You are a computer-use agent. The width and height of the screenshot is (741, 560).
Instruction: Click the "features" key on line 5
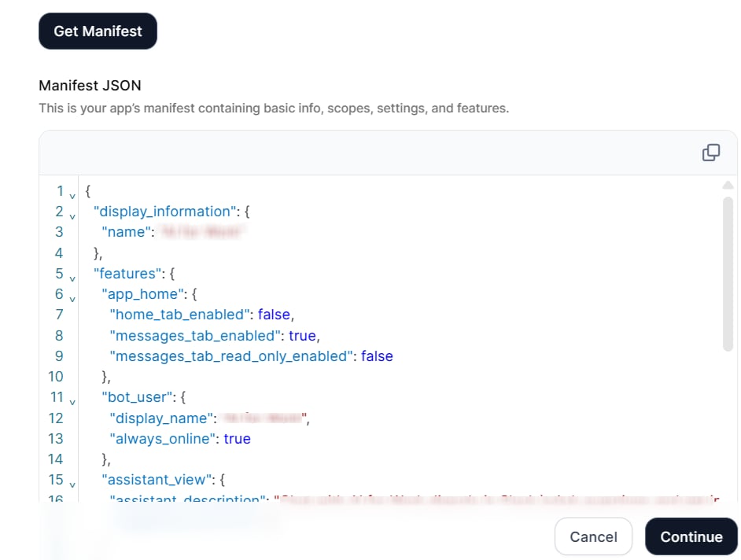(127, 274)
